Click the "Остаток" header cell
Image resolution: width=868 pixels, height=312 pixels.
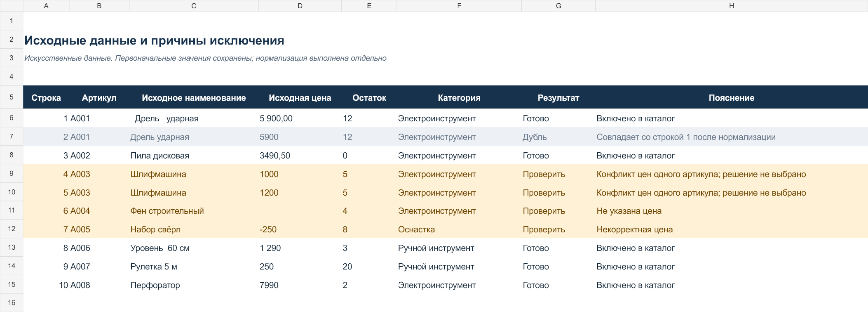point(369,98)
